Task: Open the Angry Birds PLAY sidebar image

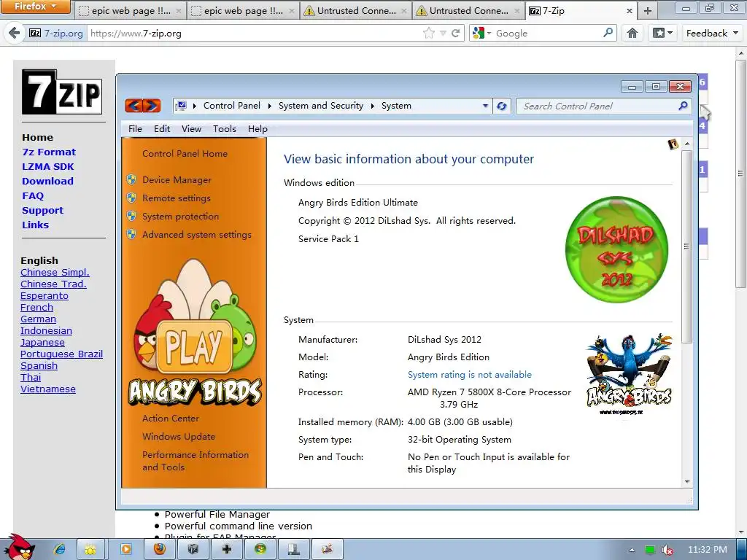Action: coord(194,332)
